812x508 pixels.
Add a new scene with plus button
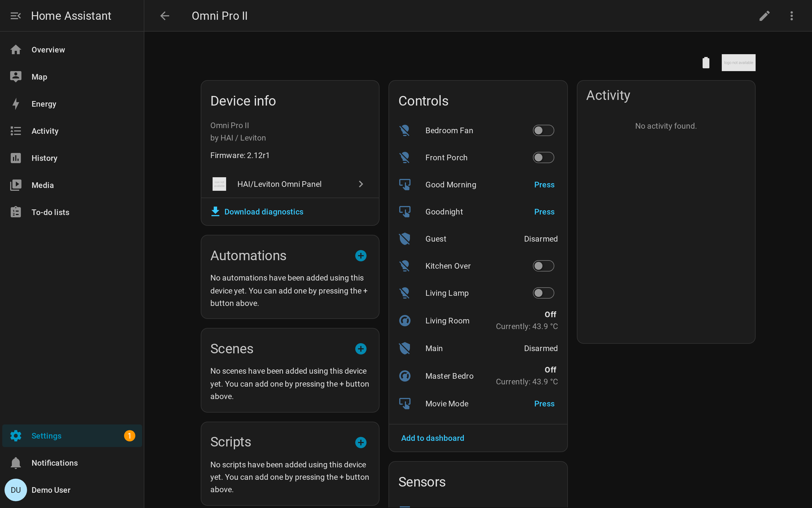coord(361,349)
